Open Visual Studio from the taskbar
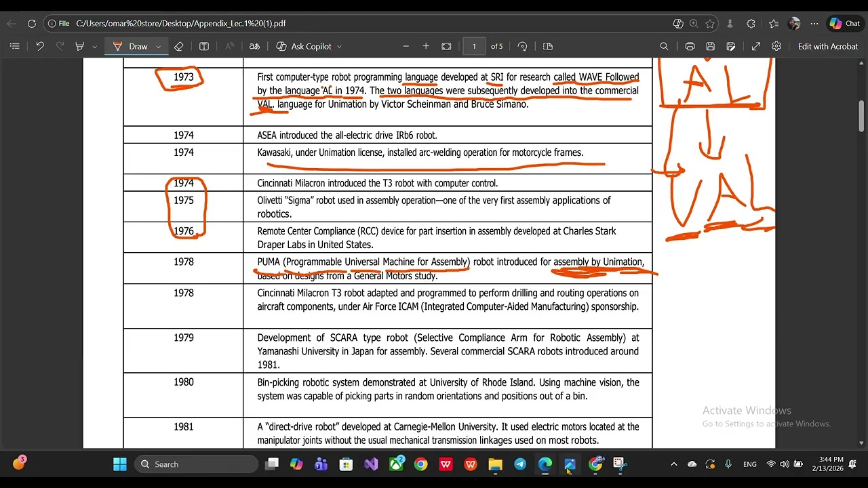The width and height of the screenshot is (868, 488). 371,464
